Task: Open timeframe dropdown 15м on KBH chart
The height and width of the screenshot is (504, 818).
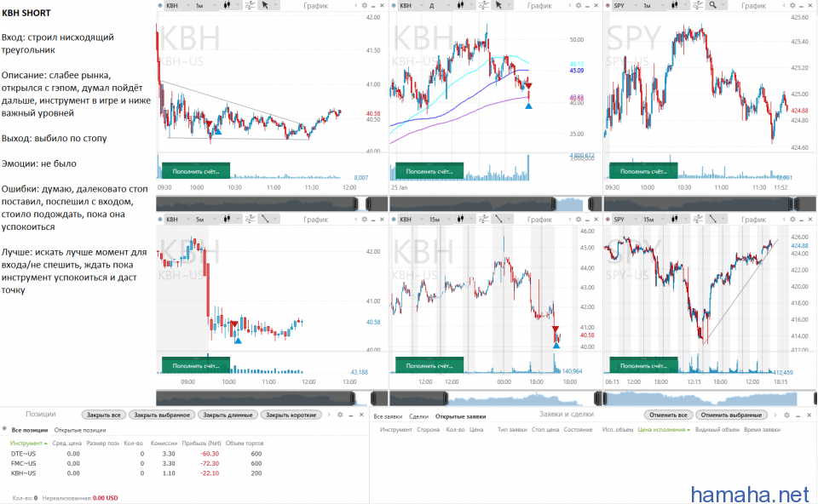Action: coord(440,220)
